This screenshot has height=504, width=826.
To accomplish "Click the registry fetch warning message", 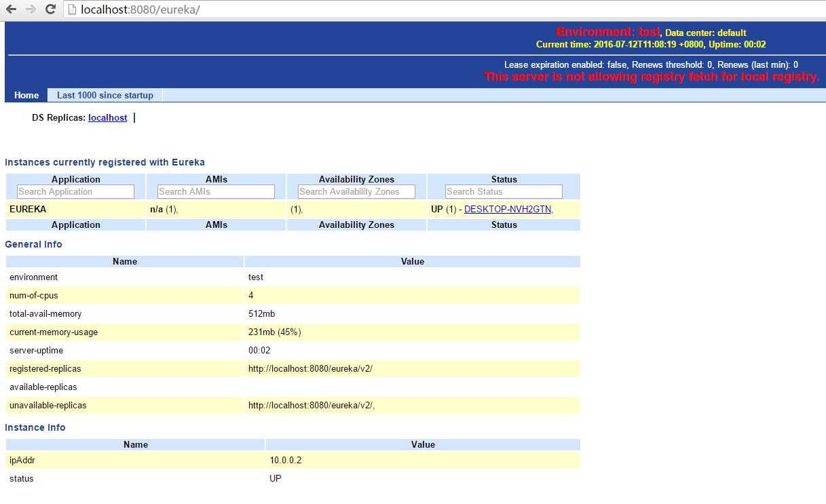I will (x=652, y=77).
